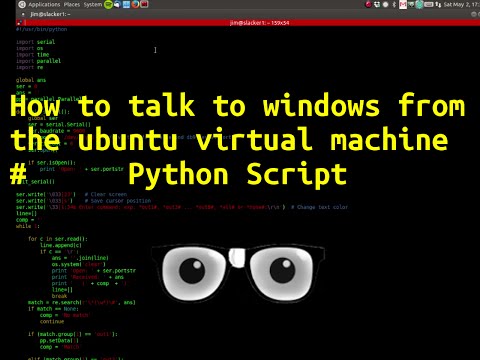The height and width of the screenshot is (360, 480).
Task: Open the Places menu
Action: click(72, 4)
